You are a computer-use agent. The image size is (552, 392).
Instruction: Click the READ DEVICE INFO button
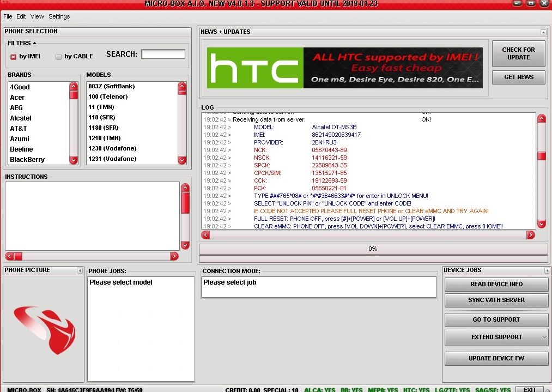click(496, 284)
